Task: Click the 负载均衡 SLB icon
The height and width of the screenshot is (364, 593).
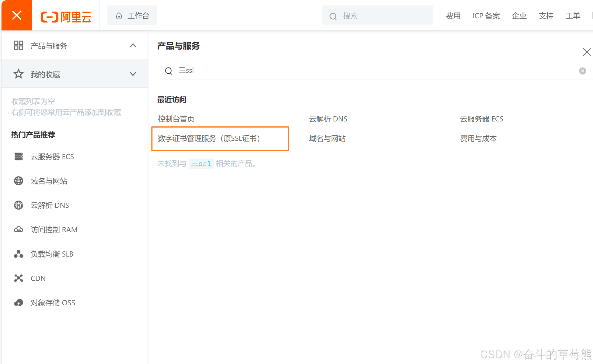Action: (x=19, y=254)
